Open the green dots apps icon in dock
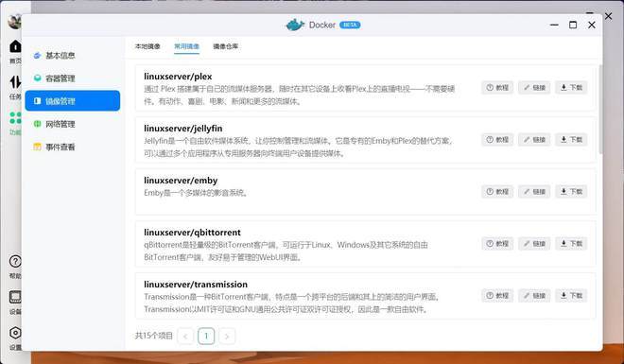 tap(15, 118)
